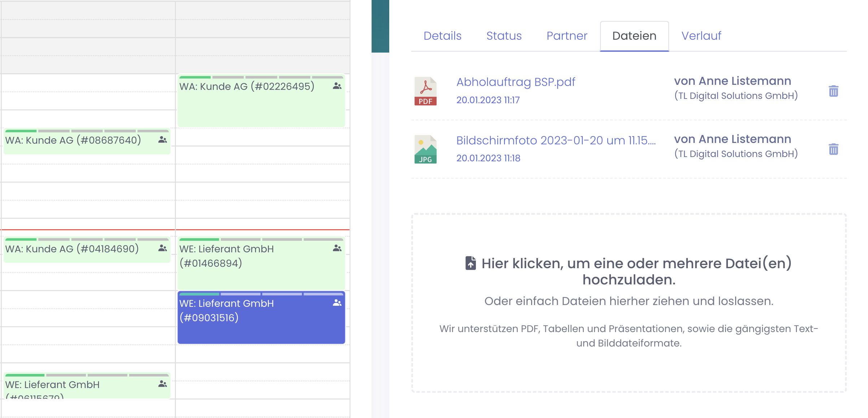Switch to the Details tab
Viewport: 868px width, 418px height.
pos(442,36)
